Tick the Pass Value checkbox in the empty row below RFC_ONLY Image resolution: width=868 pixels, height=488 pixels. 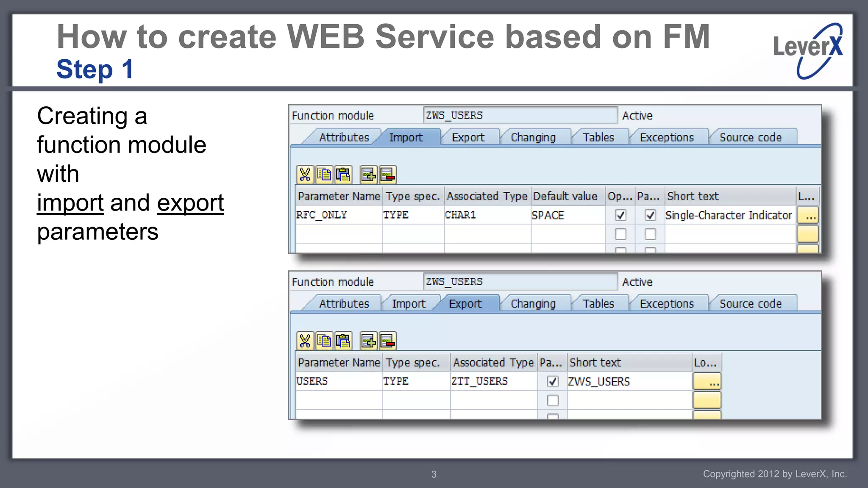(x=650, y=234)
